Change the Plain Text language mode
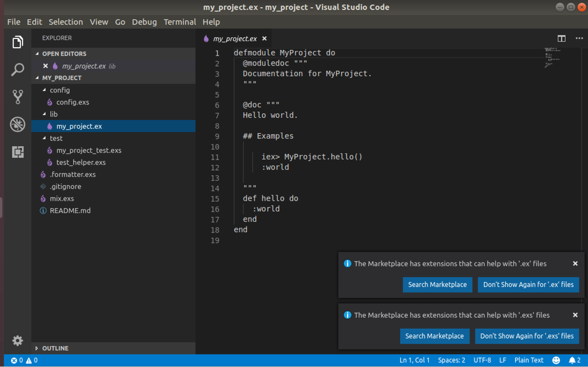Image resolution: width=588 pixels, height=367 pixels. pyautogui.click(x=529, y=360)
